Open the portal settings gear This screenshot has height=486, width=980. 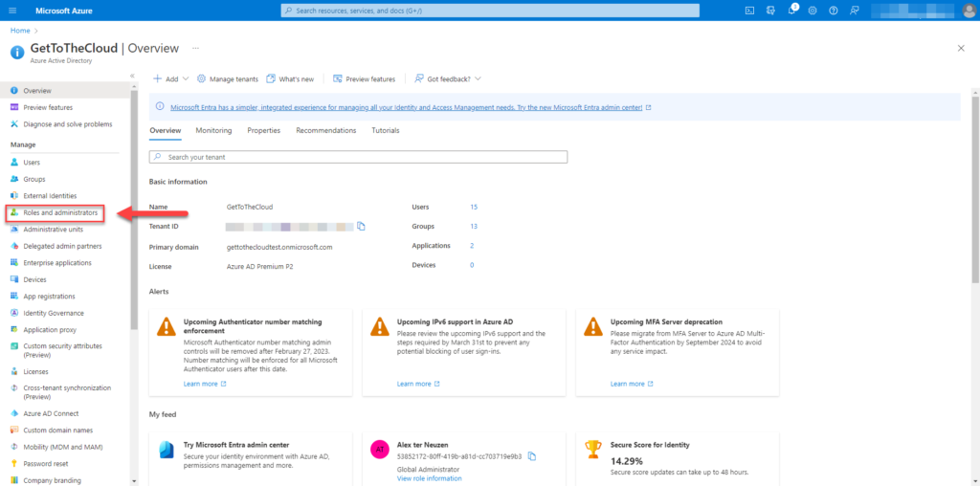[x=812, y=10]
